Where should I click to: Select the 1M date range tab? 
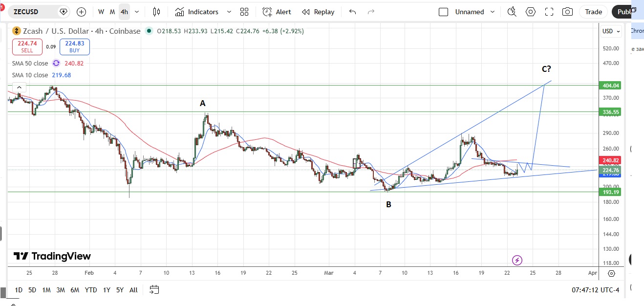pos(46,290)
